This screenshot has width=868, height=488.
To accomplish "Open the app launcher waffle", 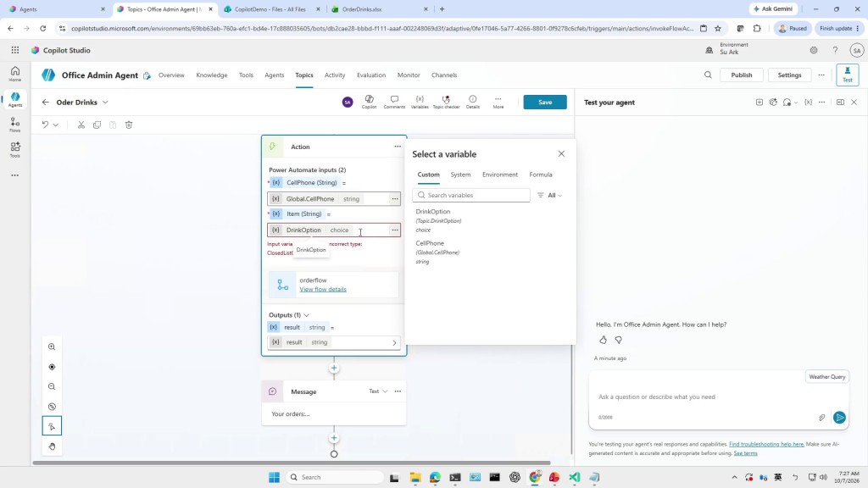I will point(15,50).
